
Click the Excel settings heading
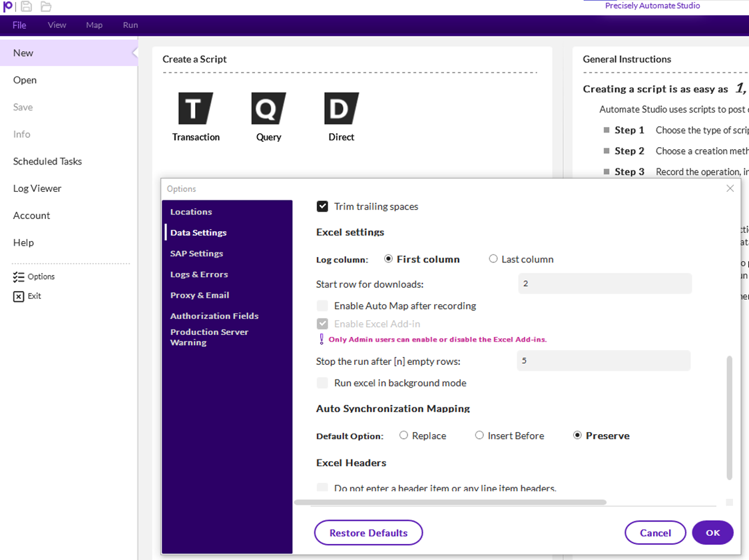(350, 232)
